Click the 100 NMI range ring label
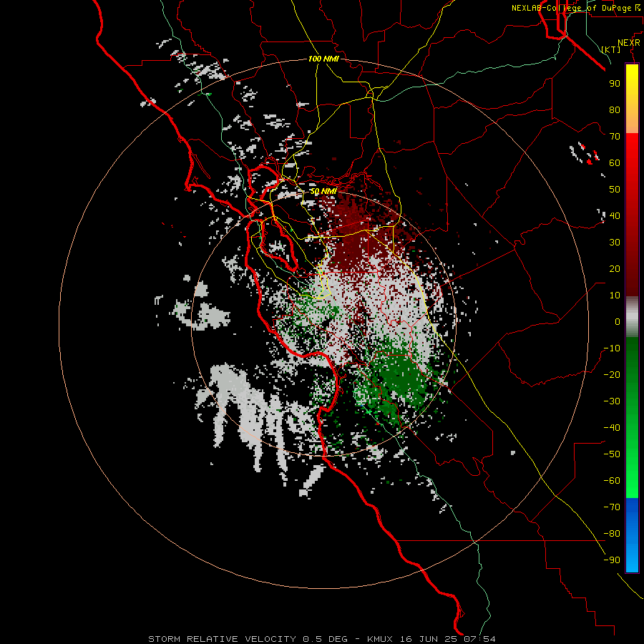Image resolution: width=644 pixels, height=644 pixels. (323, 59)
